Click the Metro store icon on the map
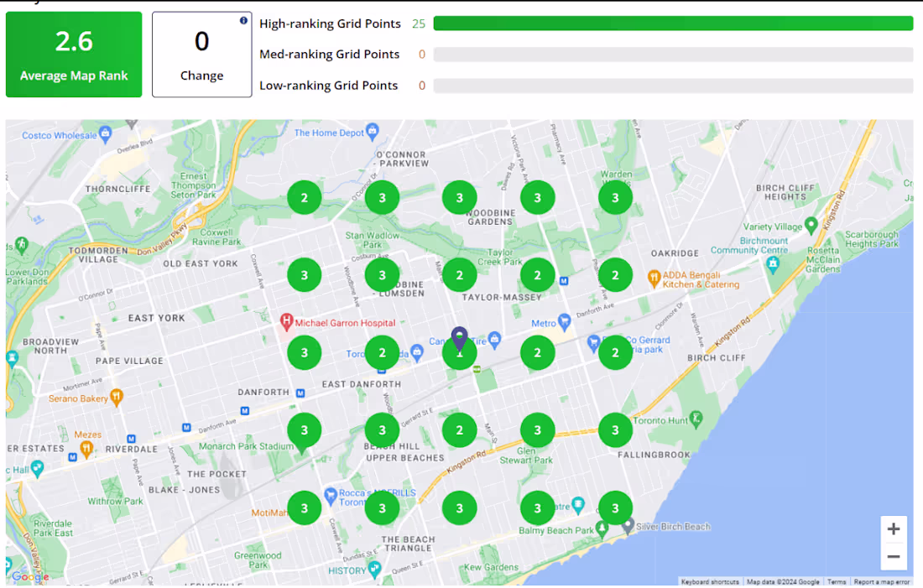This screenshot has width=923, height=588. coord(564,322)
